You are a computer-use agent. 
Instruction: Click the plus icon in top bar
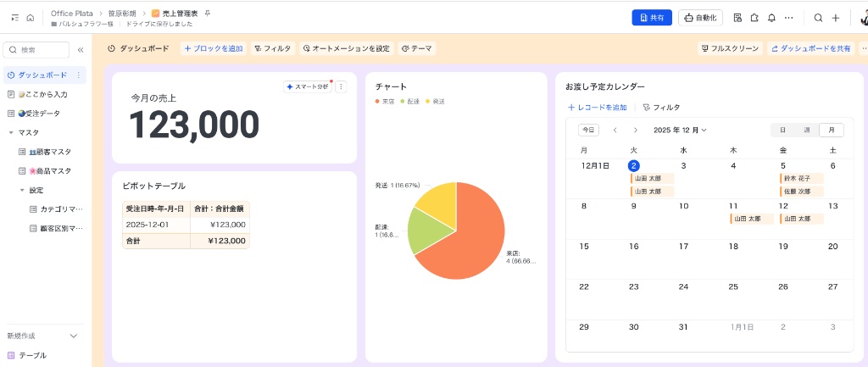(836, 18)
